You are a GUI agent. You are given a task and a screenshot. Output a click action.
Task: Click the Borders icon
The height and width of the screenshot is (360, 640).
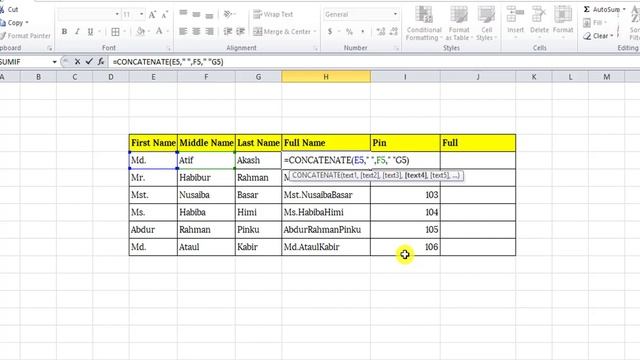(x=116, y=31)
